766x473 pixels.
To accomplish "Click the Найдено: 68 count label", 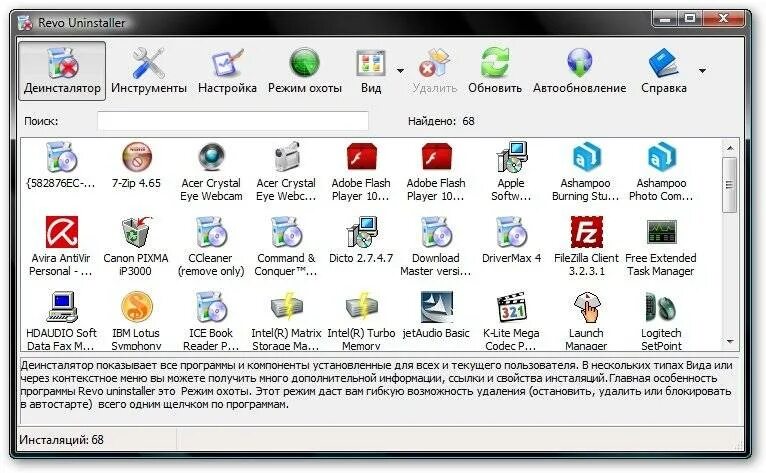I will [x=441, y=121].
